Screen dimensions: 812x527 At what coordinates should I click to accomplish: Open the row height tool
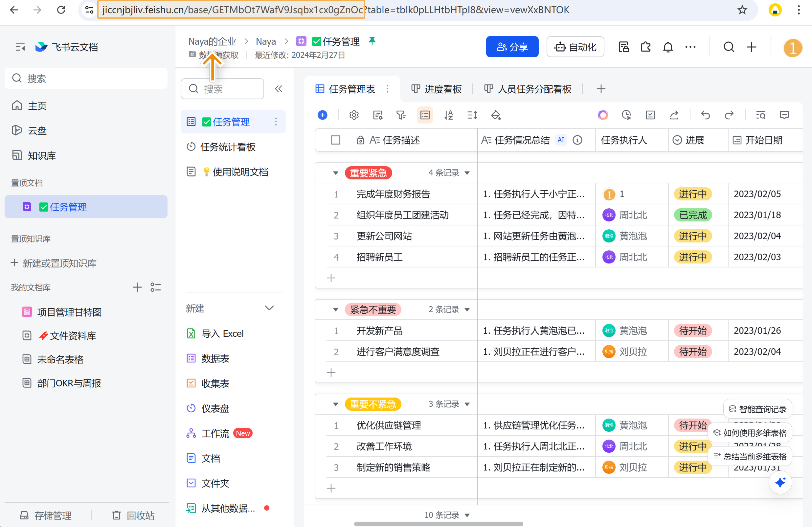[472, 115]
